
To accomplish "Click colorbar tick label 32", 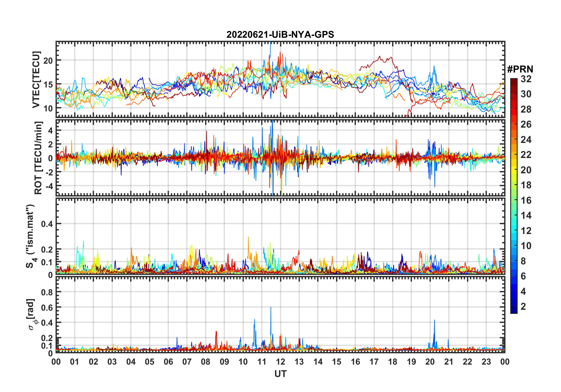I will pyautogui.click(x=526, y=79).
